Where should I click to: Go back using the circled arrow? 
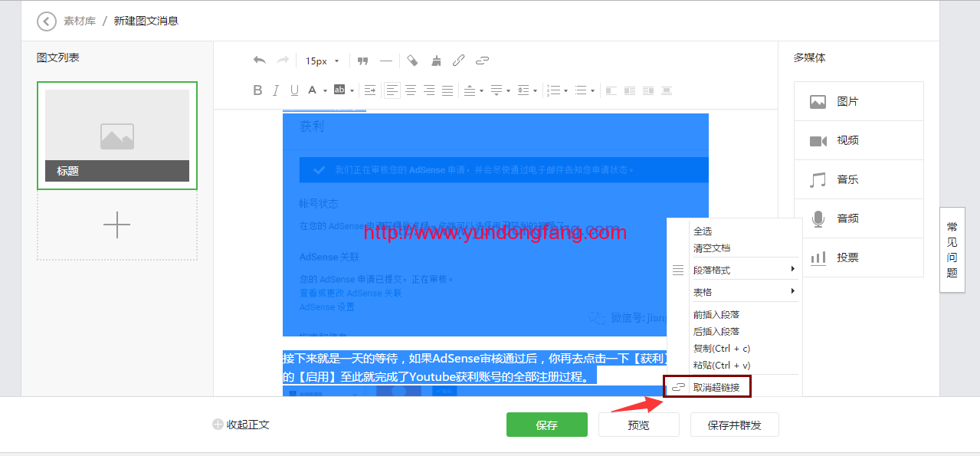(x=47, y=21)
